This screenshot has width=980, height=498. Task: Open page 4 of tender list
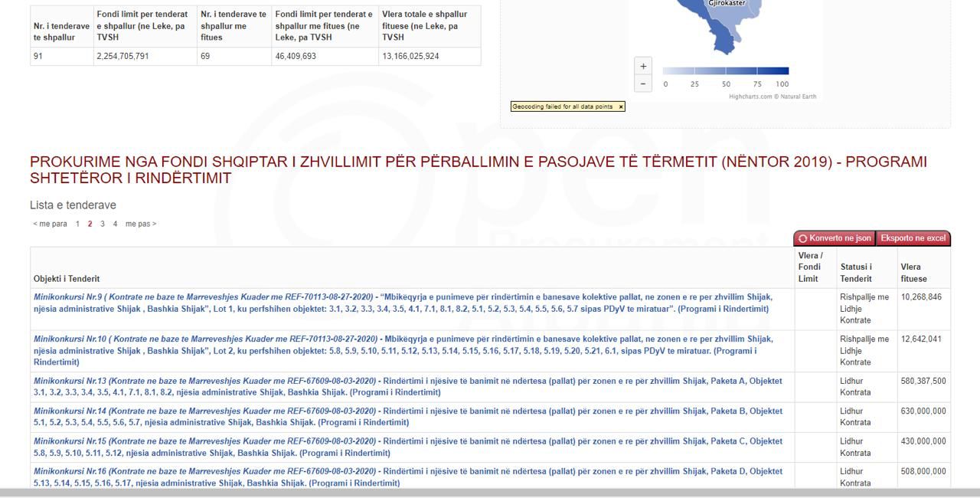pos(115,224)
